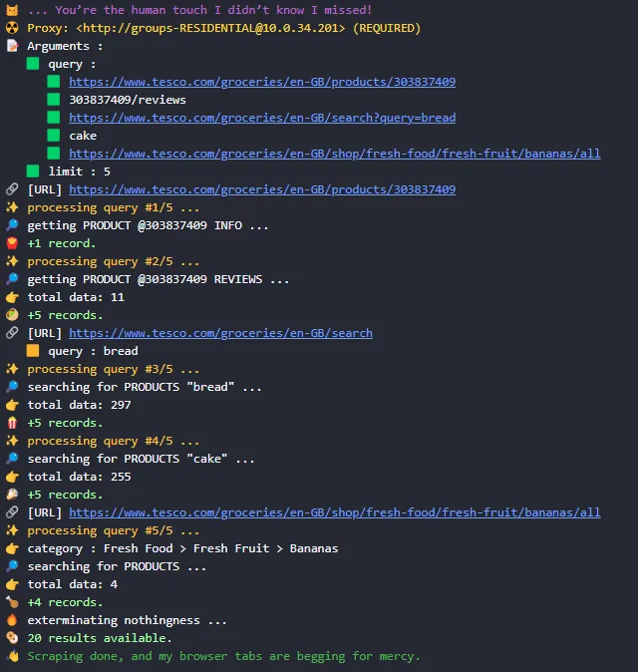Viewport: 638px width, 672px height.
Task: Click the chain-link icon on the [URL] search line
Action: (12, 333)
